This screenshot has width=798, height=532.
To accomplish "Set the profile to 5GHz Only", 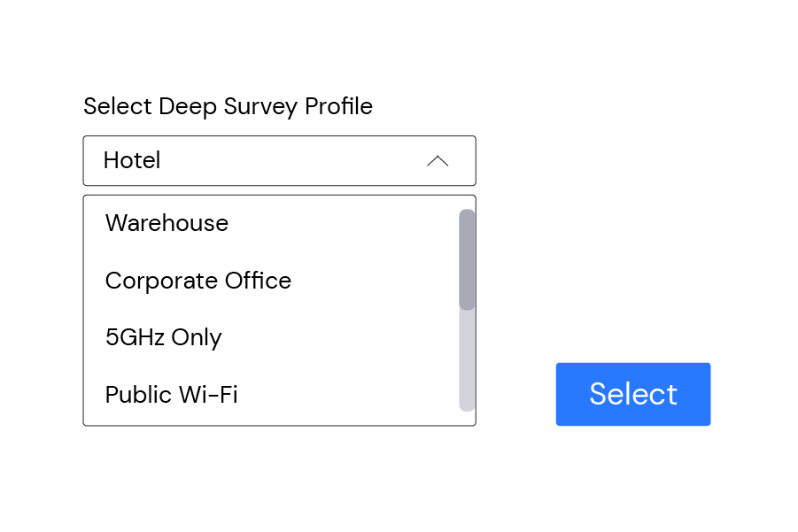I will (x=163, y=337).
